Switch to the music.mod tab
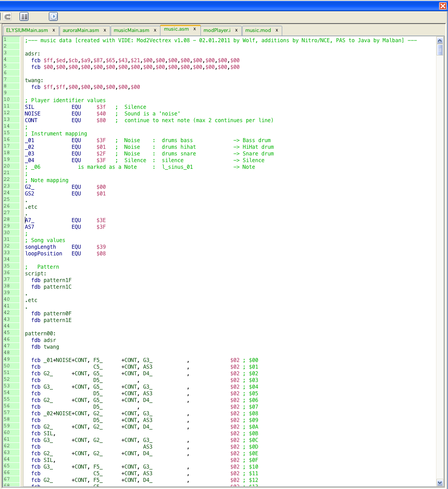 (258, 30)
